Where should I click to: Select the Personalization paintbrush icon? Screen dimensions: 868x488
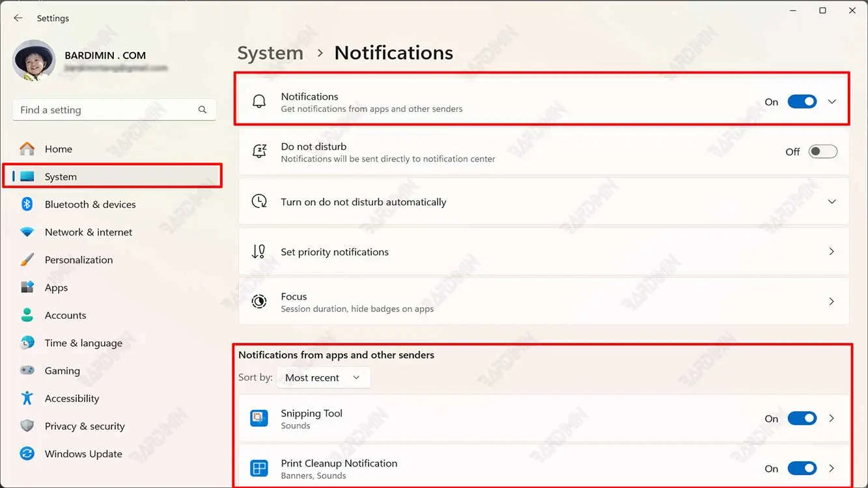coord(27,260)
